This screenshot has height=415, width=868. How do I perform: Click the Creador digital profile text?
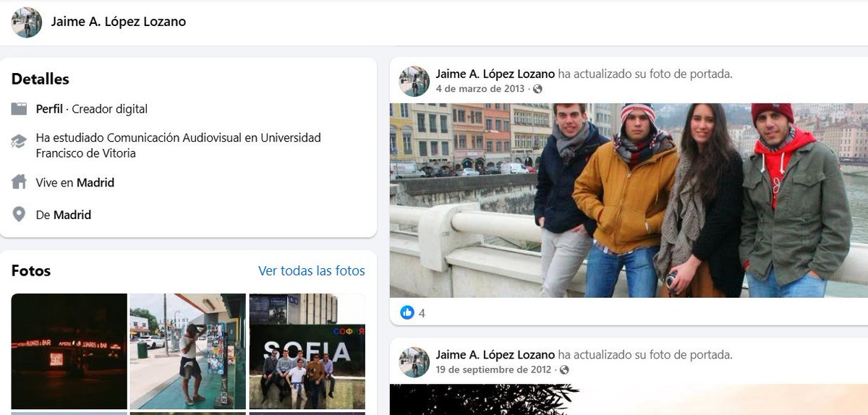tap(109, 109)
